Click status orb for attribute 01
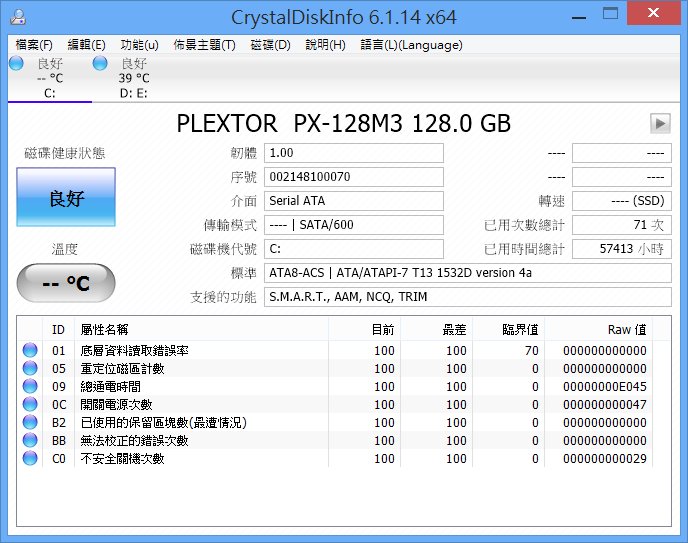 pos(30,350)
